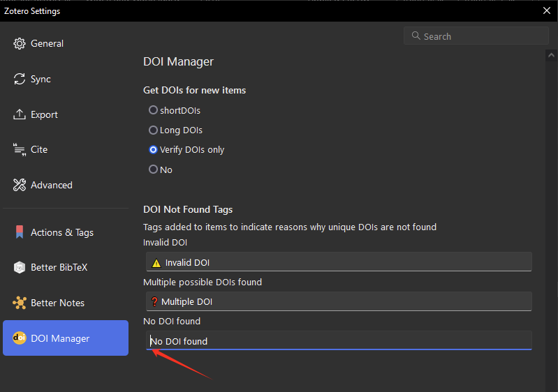Click the Invalid DOI tag field

point(339,262)
